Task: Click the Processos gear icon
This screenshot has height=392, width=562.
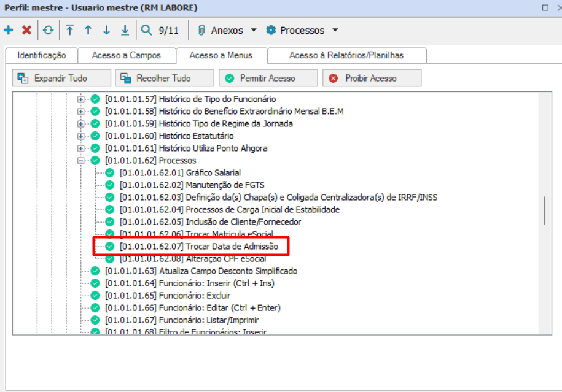Action: [x=271, y=30]
